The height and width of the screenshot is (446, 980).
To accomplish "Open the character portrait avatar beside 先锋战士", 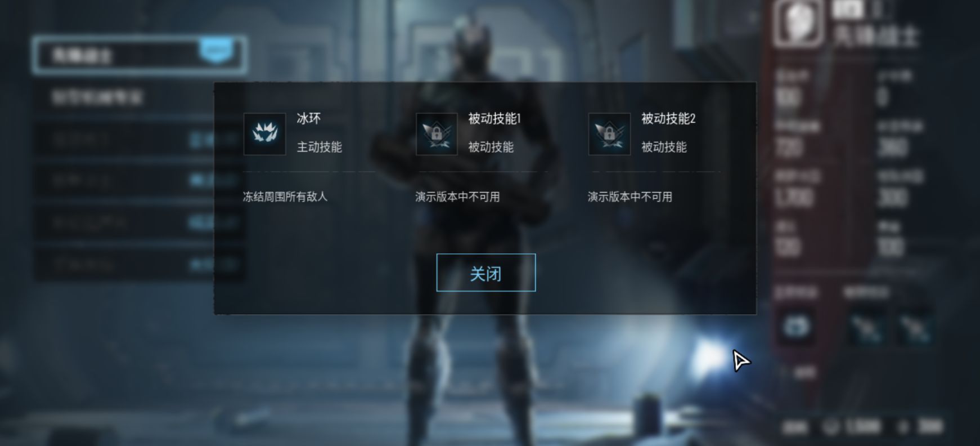I will point(798,23).
